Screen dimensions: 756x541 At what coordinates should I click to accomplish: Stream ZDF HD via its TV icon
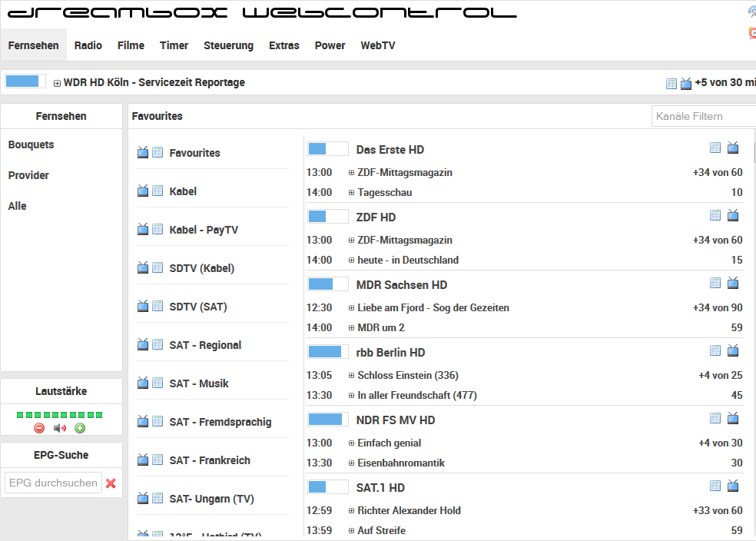[733, 216]
